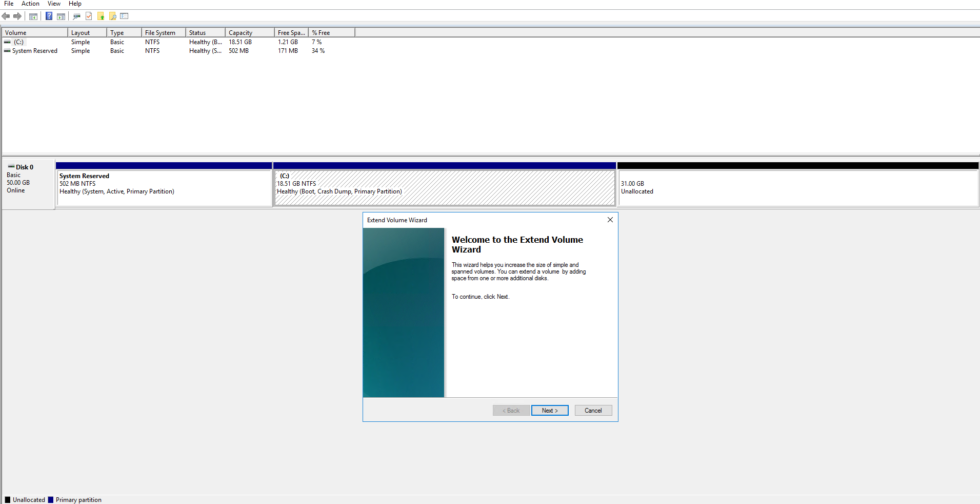980x504 pixels.
Task: Sort by the Layout column header
Action: (87, 32)
